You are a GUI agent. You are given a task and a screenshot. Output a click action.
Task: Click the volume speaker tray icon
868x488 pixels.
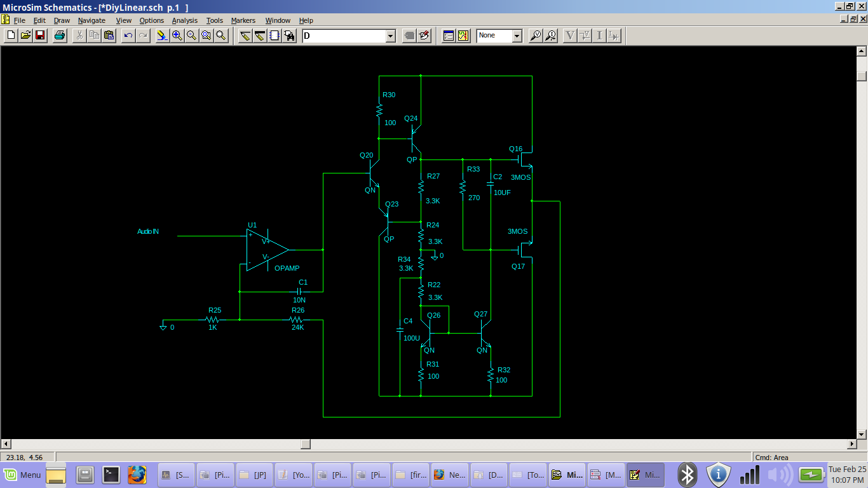pos(780,475)
